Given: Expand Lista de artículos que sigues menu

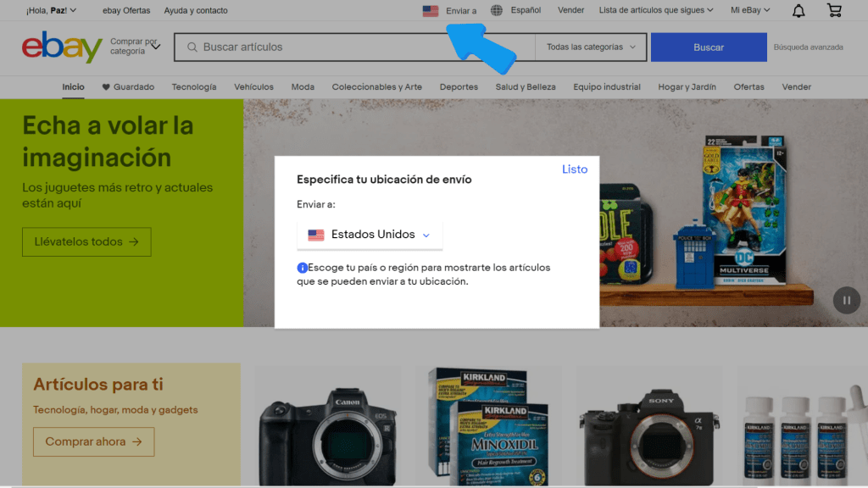Looking at the screenshot, I should 656,10.
